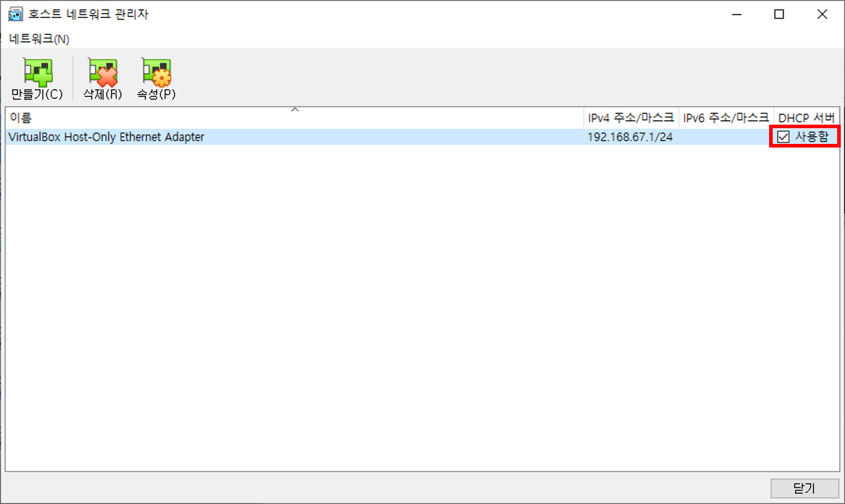Click the Create (만들기) network adapter icon
Screen dimensions: 845x504
(x=37, y=72)
